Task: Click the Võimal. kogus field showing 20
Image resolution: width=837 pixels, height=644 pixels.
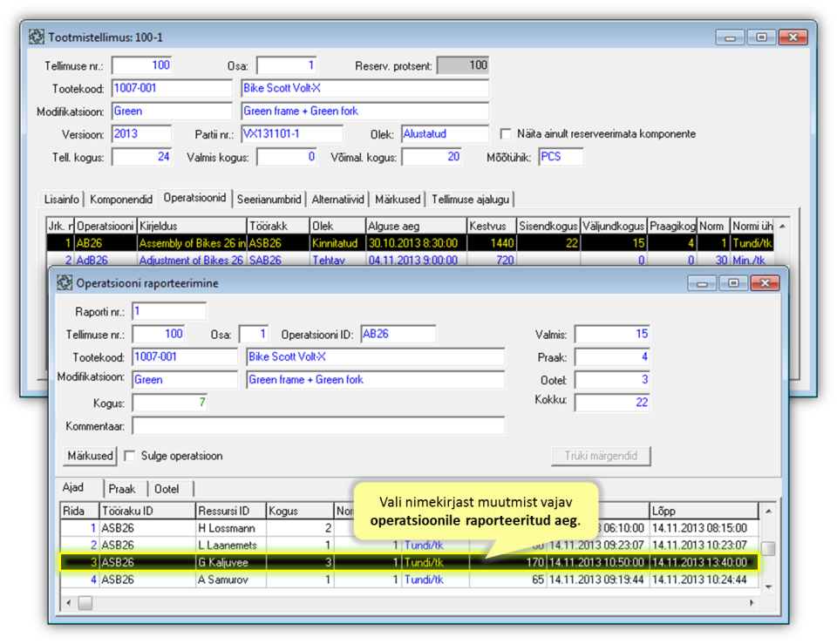Action: pos(432,157)
